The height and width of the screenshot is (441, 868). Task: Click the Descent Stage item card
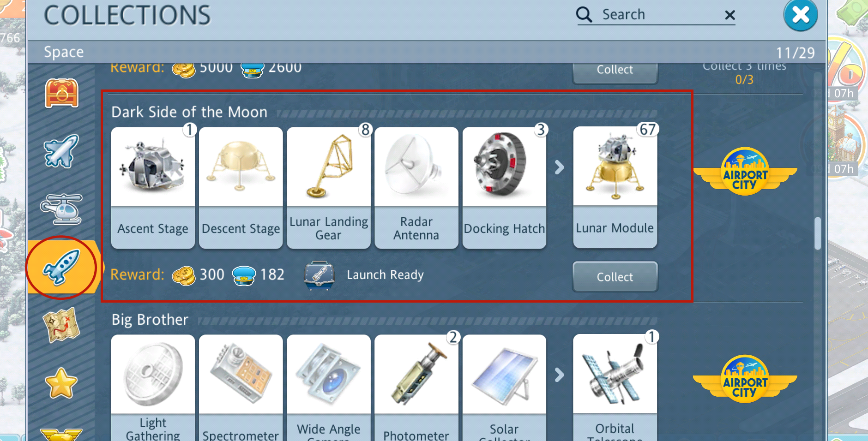click(241, 188)
